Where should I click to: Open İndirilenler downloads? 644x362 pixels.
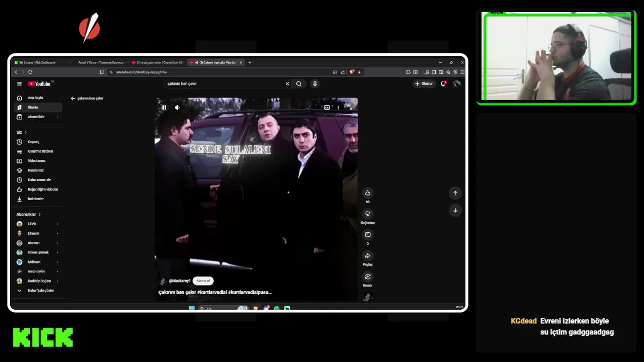point(38,199)
